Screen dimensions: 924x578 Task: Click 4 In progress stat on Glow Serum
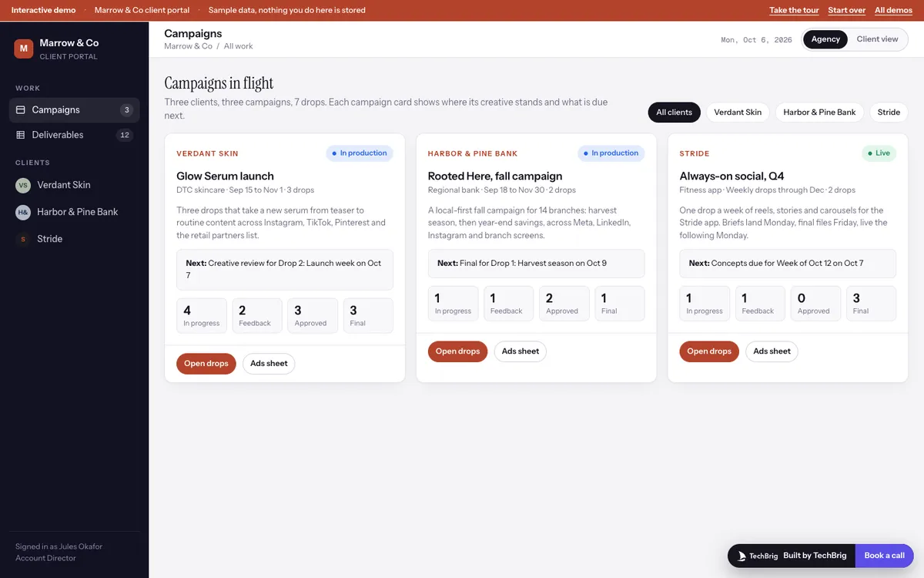[x=202, y=316]
